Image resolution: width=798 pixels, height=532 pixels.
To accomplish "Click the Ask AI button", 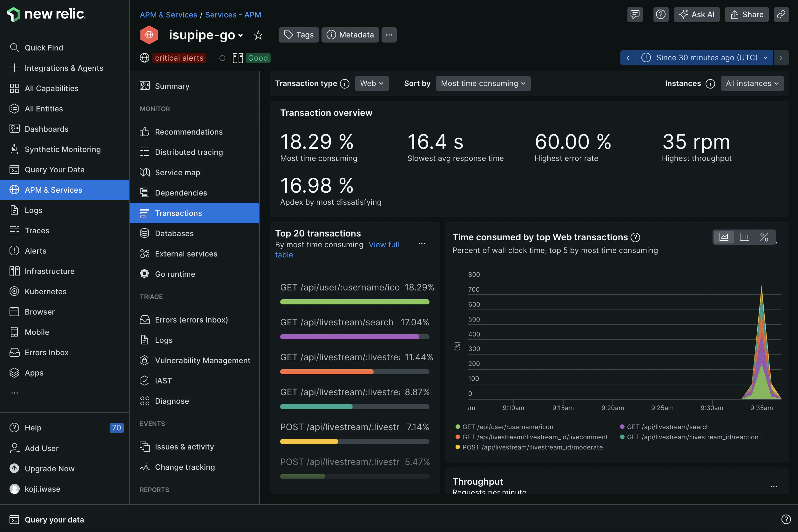I will 696,15.
